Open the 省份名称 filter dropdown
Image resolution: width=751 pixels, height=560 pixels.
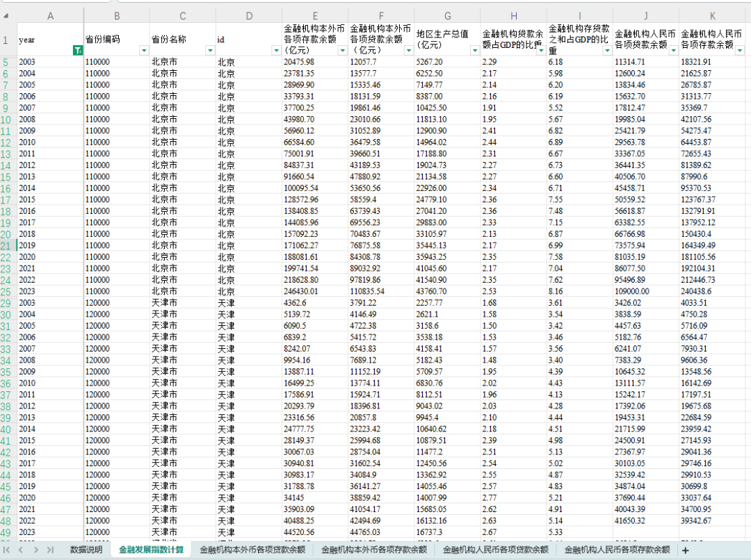pyautogui.click(x=210, y=51)
